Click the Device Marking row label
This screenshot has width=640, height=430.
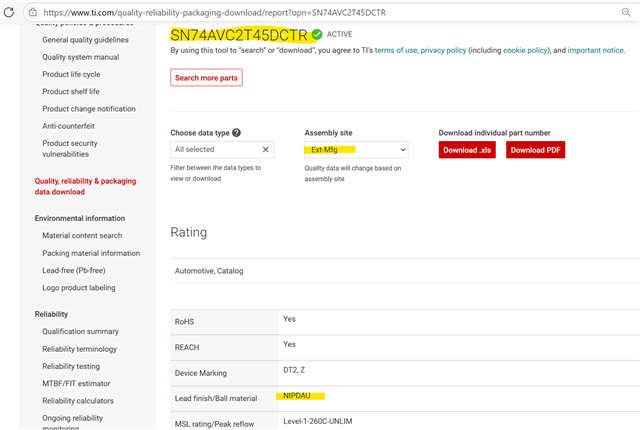pyautogui.click(x=201, y=373)
